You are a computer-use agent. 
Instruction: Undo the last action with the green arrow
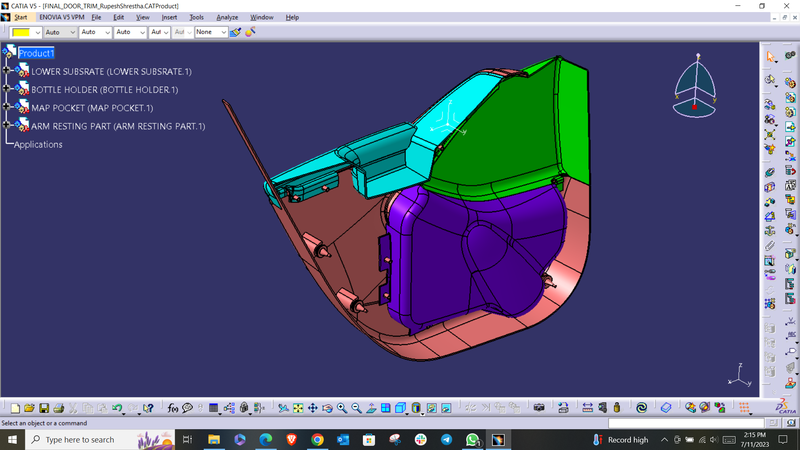click(x=117, y=408)
